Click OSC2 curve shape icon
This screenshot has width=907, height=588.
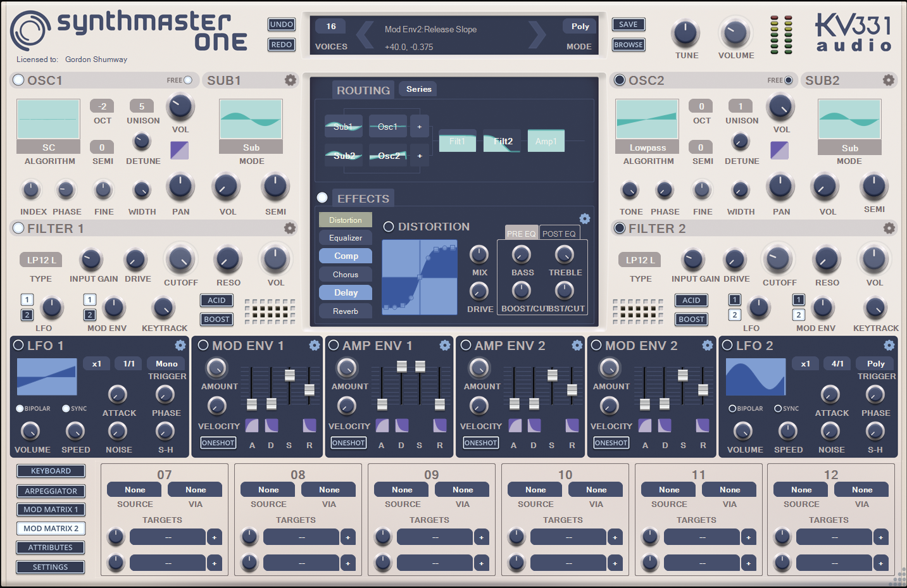779,151
